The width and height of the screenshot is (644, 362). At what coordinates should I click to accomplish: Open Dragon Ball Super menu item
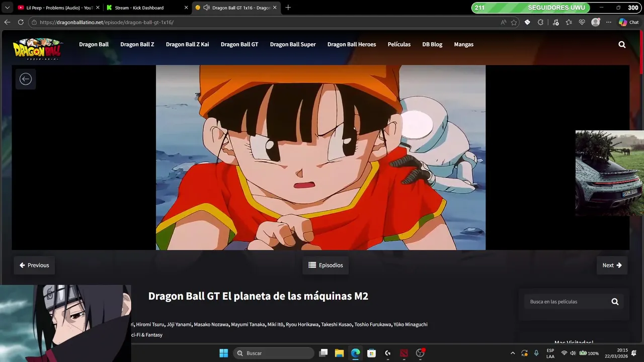pyautogui.click(x=293, y=44)
